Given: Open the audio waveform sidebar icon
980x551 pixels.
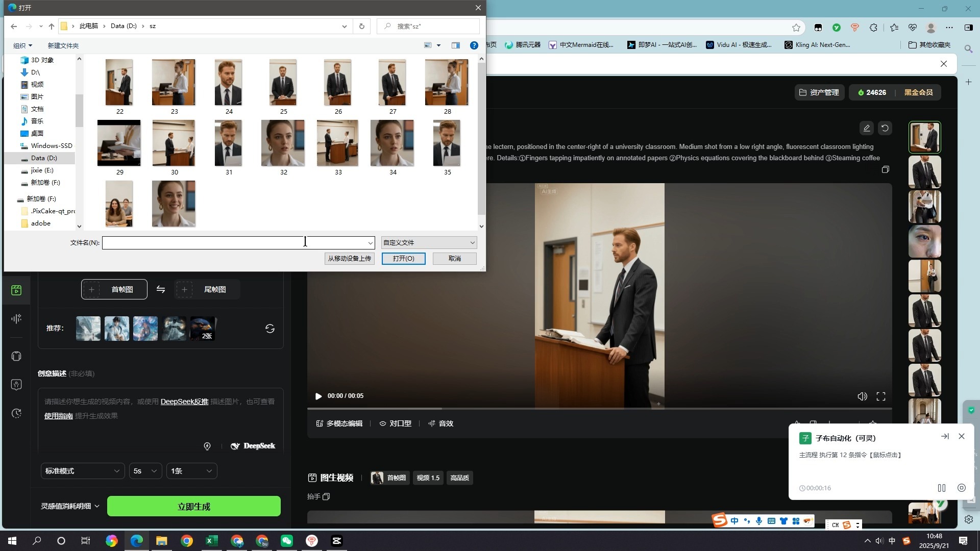Looking at the screenshot, I should tap(16, 319).
